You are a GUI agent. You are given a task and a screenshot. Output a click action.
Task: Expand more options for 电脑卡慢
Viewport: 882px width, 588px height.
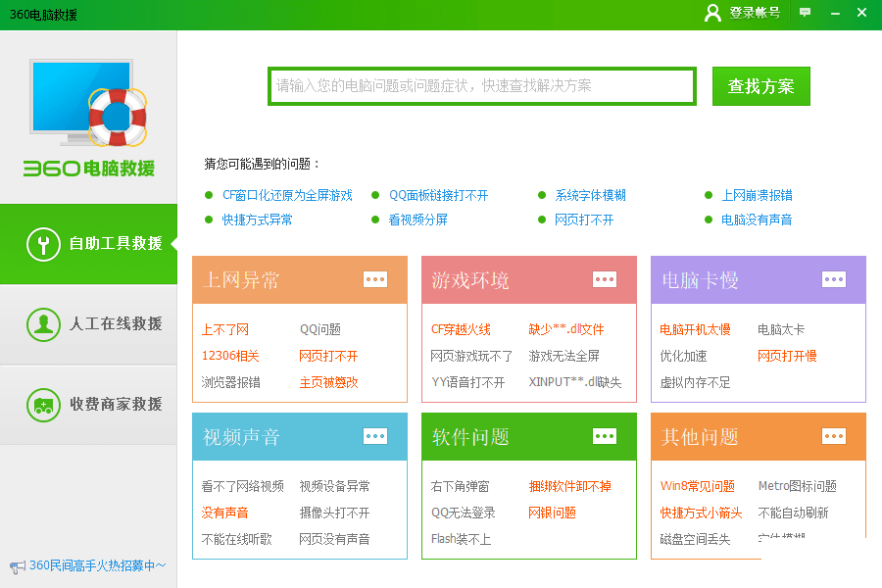[x=834, y=279]
